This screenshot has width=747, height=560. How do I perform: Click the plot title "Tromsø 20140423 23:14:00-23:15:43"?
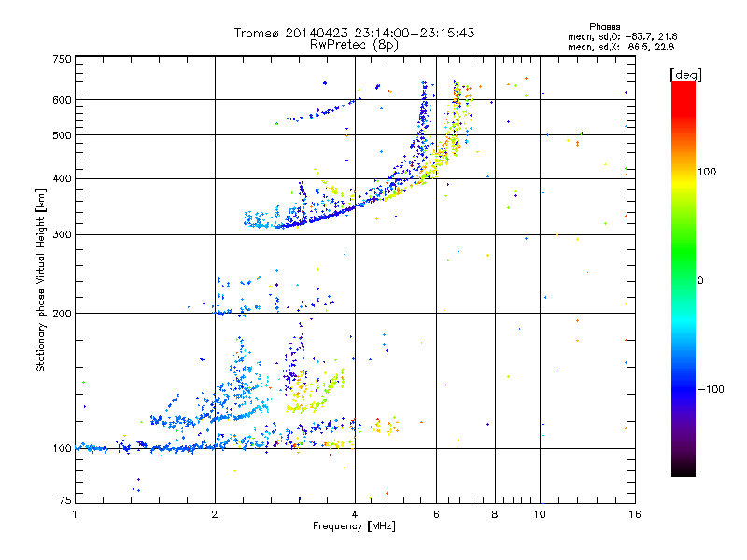[x=354, y=33]
